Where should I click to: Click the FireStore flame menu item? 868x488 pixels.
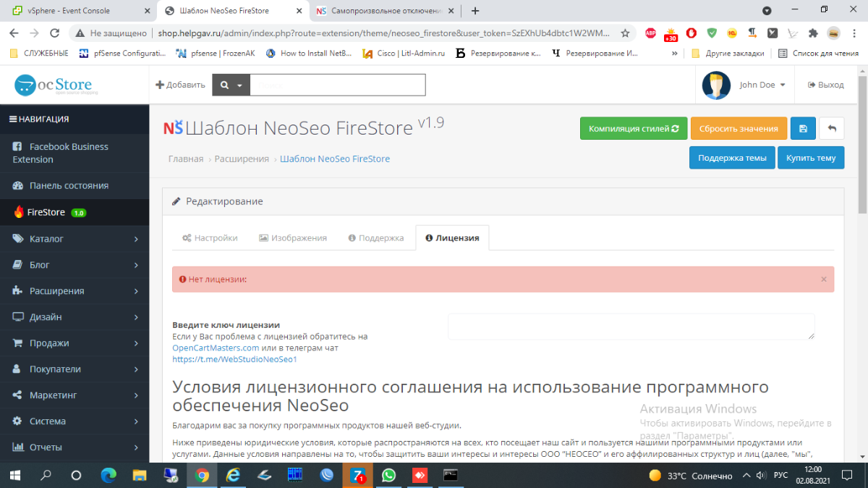point(75,212)
